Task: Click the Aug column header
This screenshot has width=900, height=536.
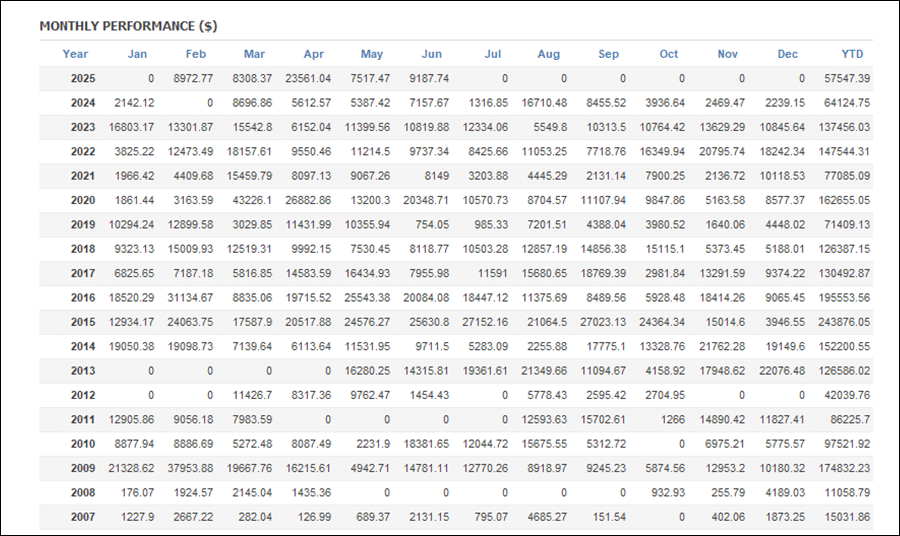Action: click(x=549, y=54)
